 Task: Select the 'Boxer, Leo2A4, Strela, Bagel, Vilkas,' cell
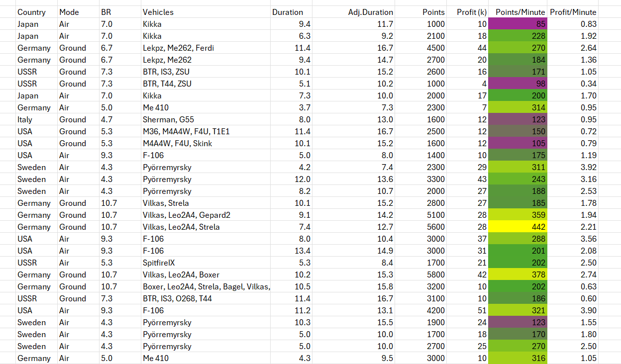(x=206, y=286)
